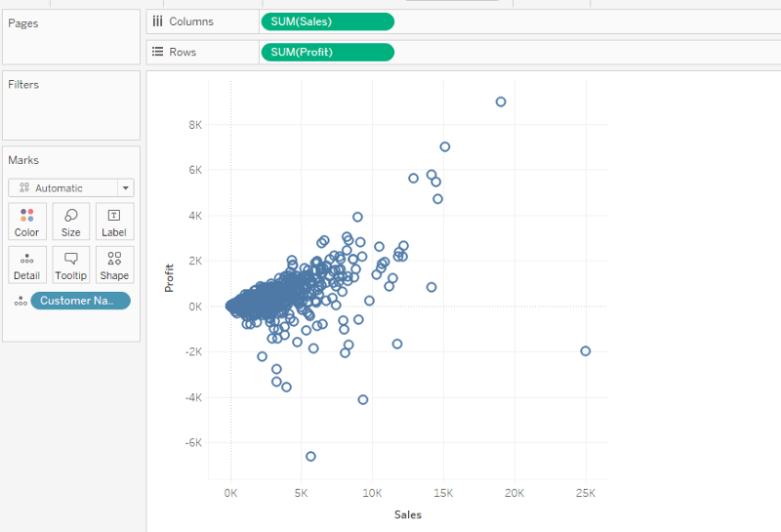Screen dimensions: 781x532
Task: Select the outlier mark near 25K sales
Action: click(x=585, y=350)
